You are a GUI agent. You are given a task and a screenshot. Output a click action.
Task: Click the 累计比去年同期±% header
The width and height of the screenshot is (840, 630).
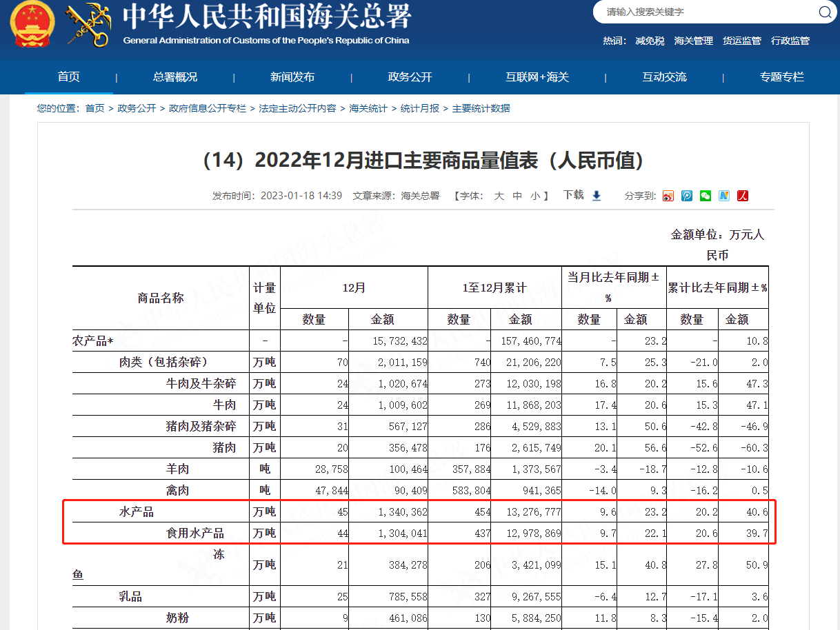pos(718,287)
